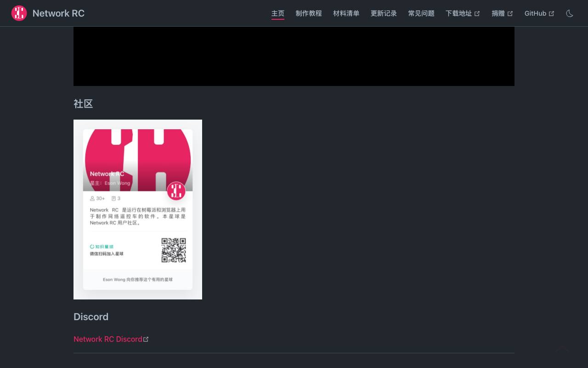
Task: Open the 捐赠 external link
Action: coord(502,13)
